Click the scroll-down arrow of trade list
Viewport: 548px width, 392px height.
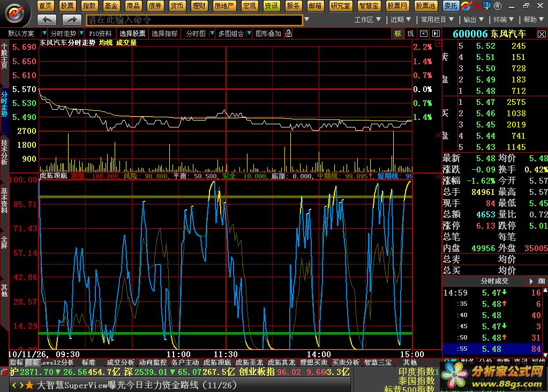(x=545, y=355)
